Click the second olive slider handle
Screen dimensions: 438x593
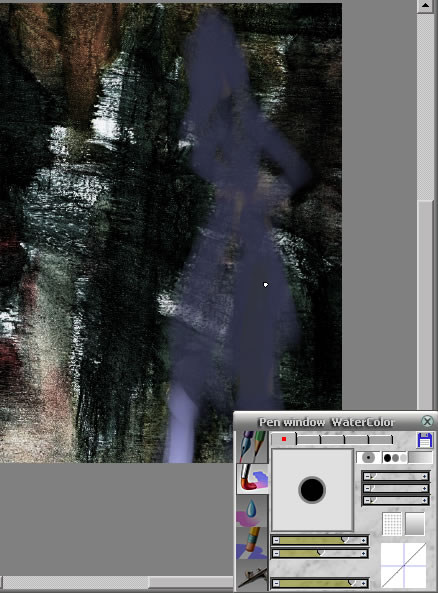click(321, 553)
